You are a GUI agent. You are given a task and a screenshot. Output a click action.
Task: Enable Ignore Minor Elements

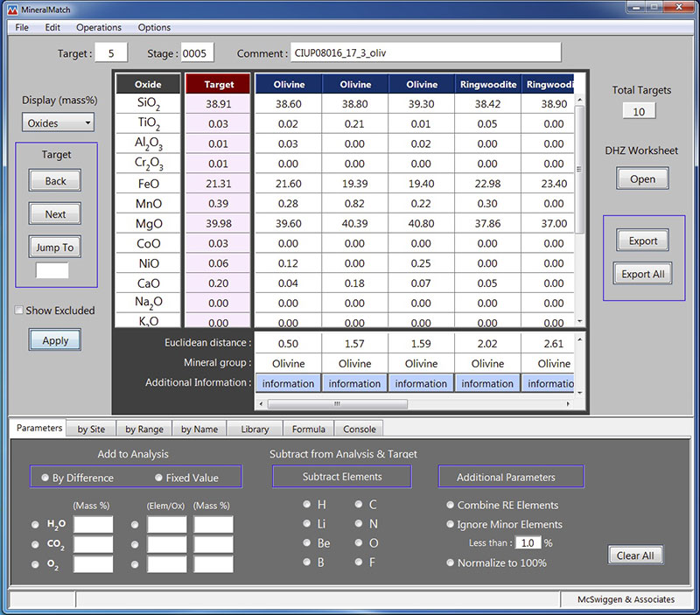point(451,524)
